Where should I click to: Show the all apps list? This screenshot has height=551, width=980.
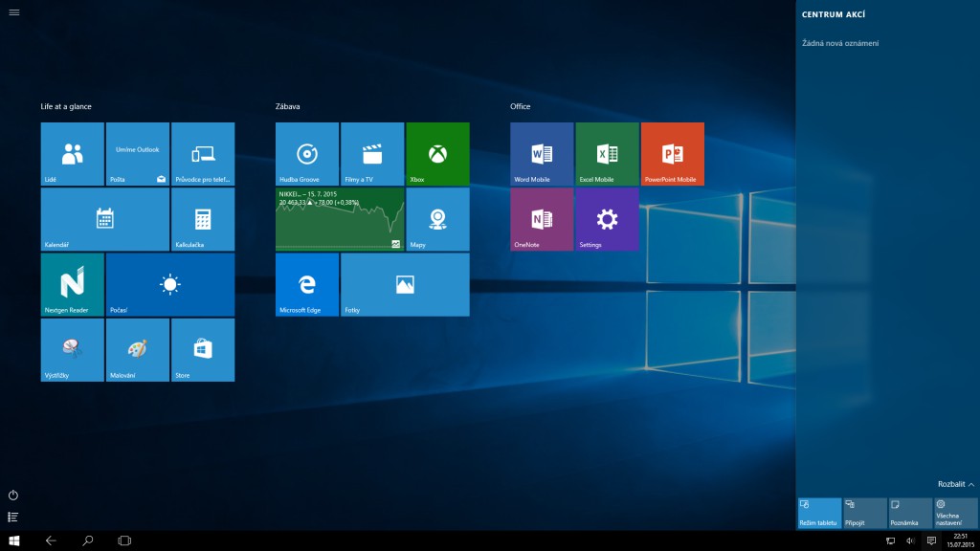click(13, 517)
